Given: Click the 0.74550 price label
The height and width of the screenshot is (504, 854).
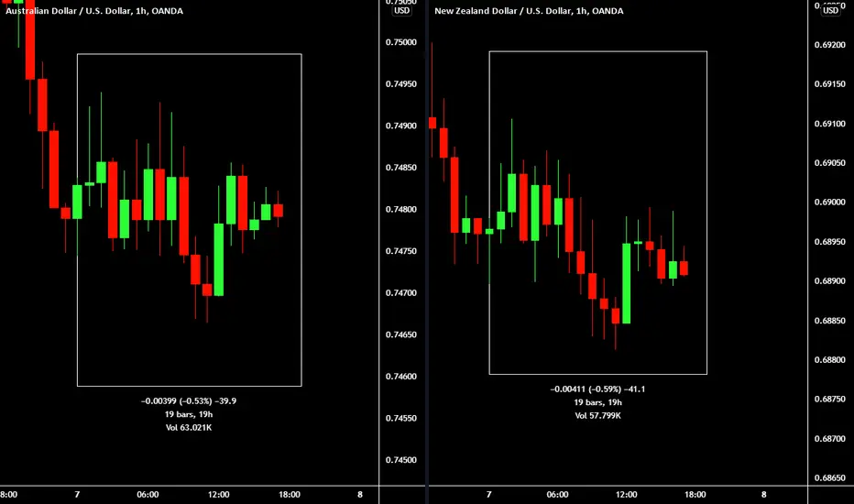Looking at the screenshot, I should point(400,419).
